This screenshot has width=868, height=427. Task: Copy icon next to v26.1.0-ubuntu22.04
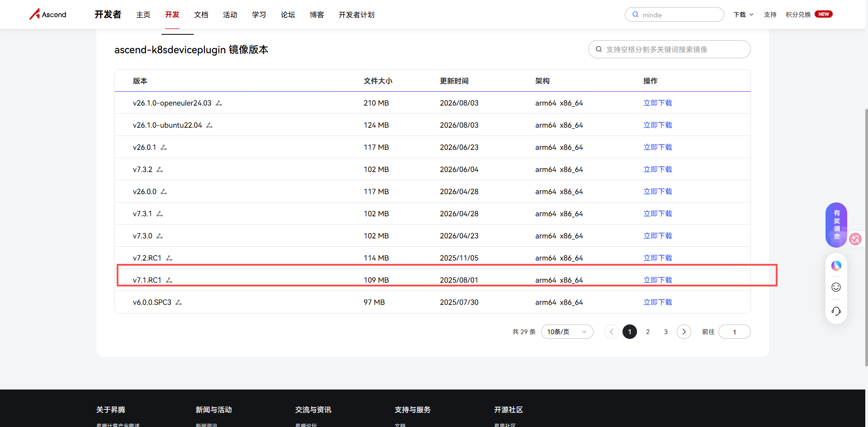click(209, 125)
